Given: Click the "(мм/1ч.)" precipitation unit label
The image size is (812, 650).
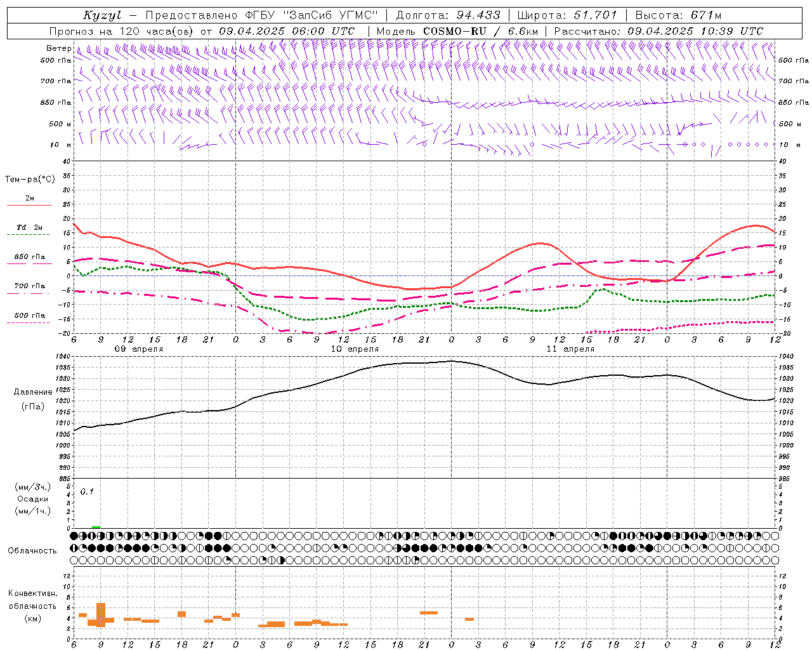Looking at the screenshot, I should pyautogui.click(x=32, y=511).
